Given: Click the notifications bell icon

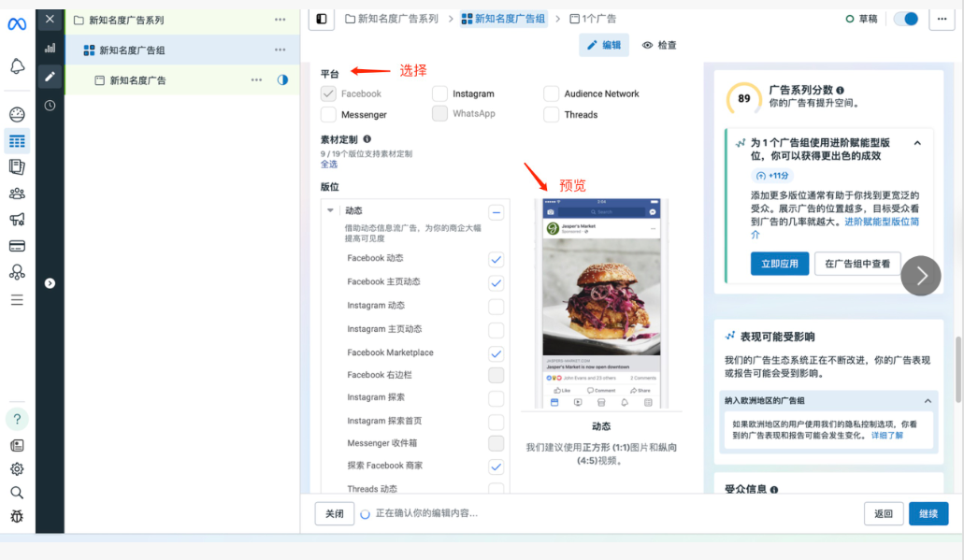Looking at the screenshot, I should (x=17, y=66).
